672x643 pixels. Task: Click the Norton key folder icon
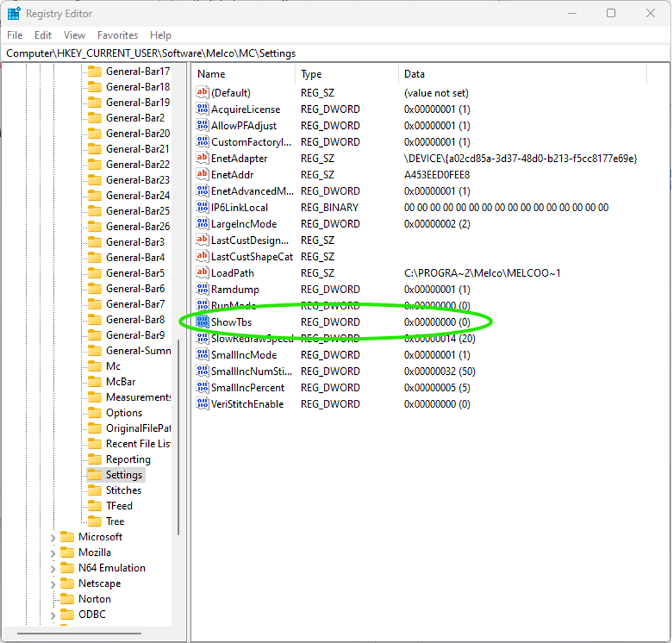(x=67, y=598)
